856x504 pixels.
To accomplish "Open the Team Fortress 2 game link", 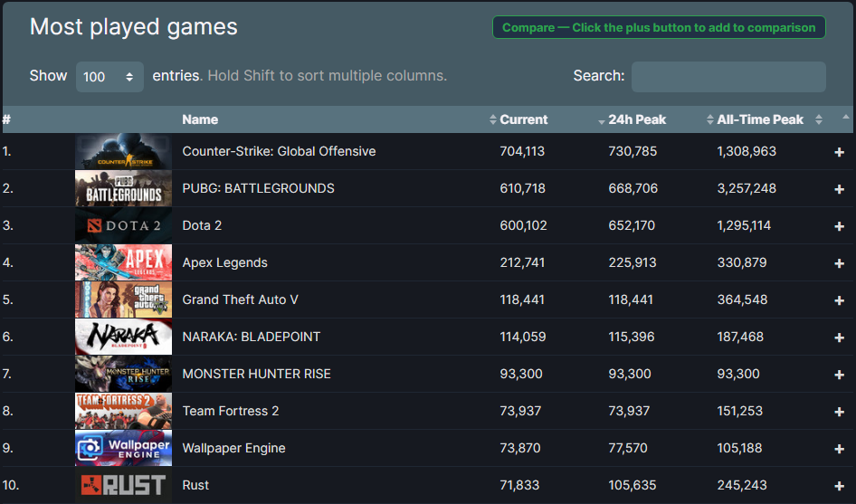I will [230, 411].
